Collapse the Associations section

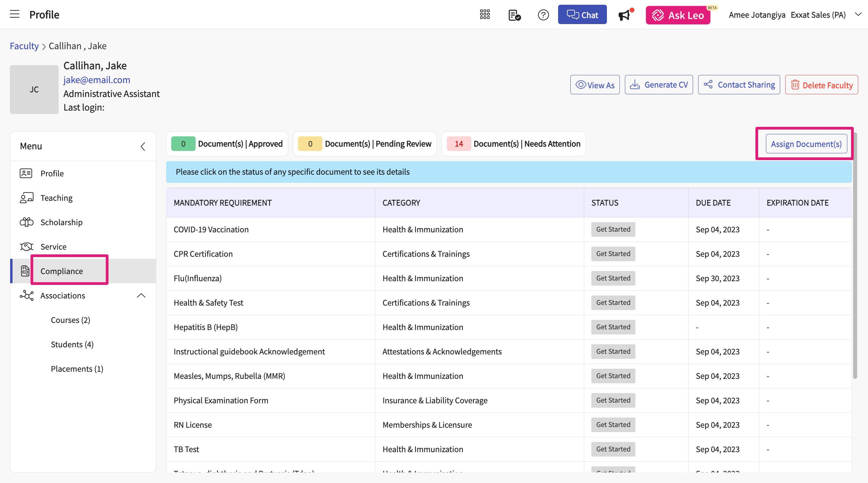(x=141, y=295)
